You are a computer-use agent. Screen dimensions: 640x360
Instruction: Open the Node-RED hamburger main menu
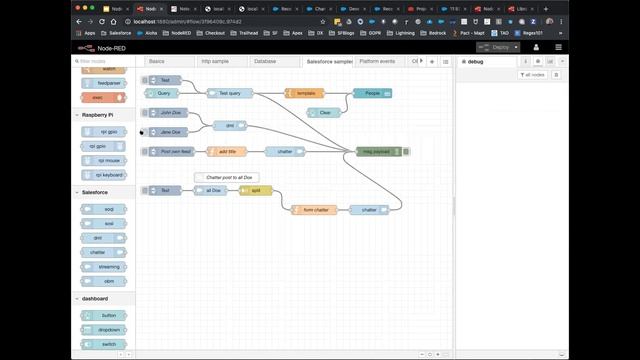(558, 48)
